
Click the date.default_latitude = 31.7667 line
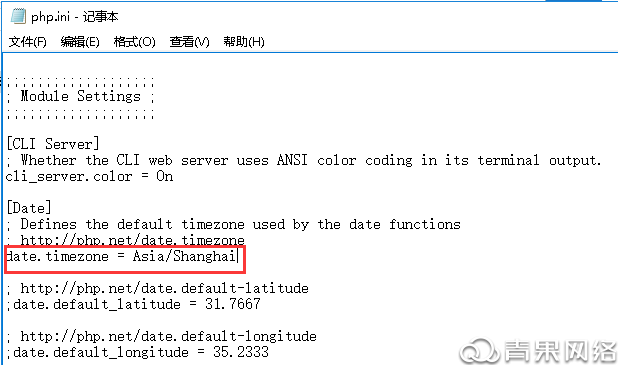(x=134, y=304)
